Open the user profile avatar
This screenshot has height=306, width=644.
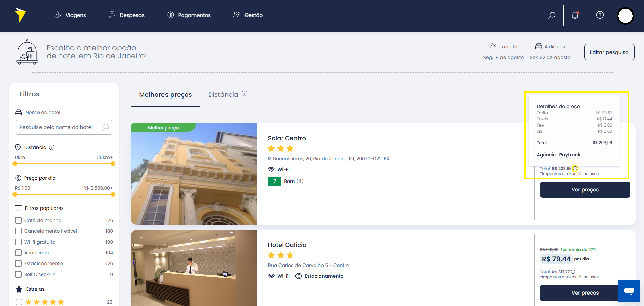coord(625,16)
